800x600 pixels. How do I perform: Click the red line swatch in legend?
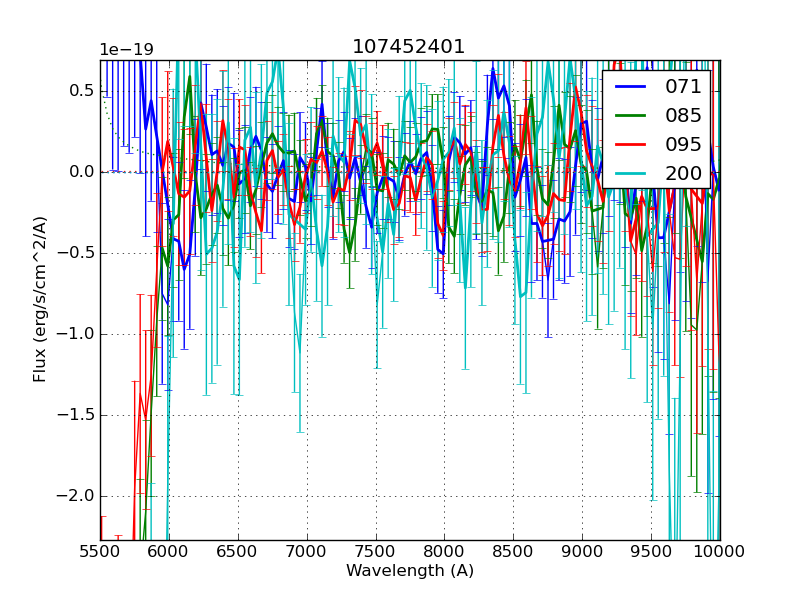click(x=632, y=145)
